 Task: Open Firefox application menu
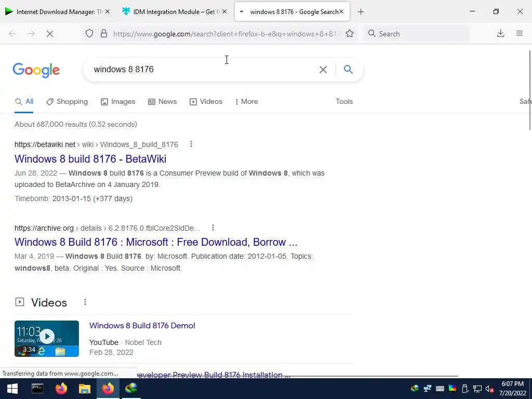pyautogui.click(x=520, y=33)
